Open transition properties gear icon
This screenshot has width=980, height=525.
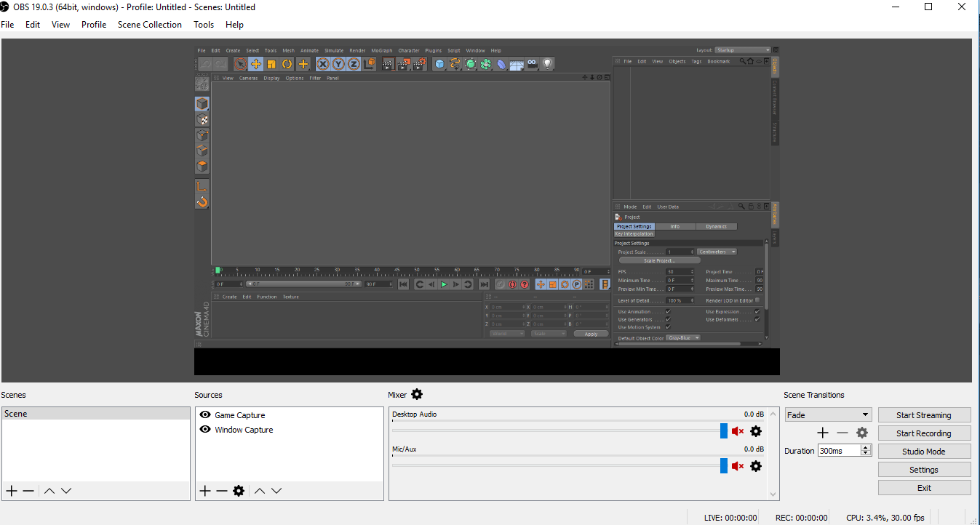tap(862, 433)
